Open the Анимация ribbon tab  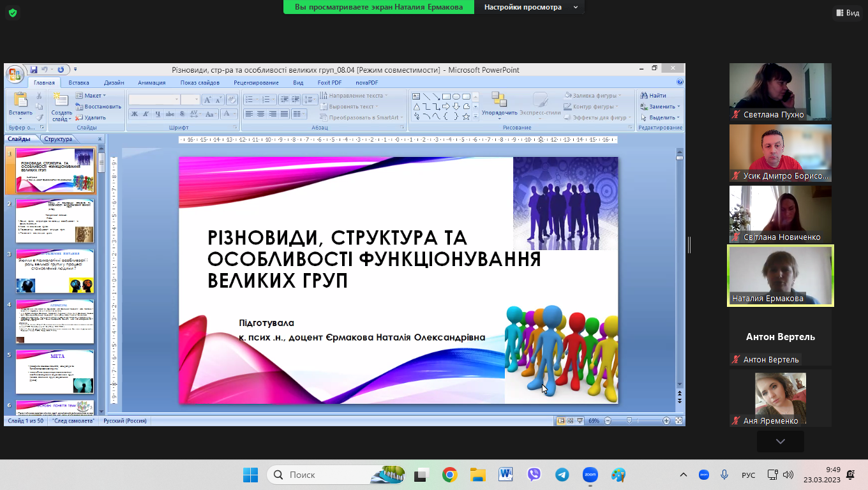pos(151,82)
